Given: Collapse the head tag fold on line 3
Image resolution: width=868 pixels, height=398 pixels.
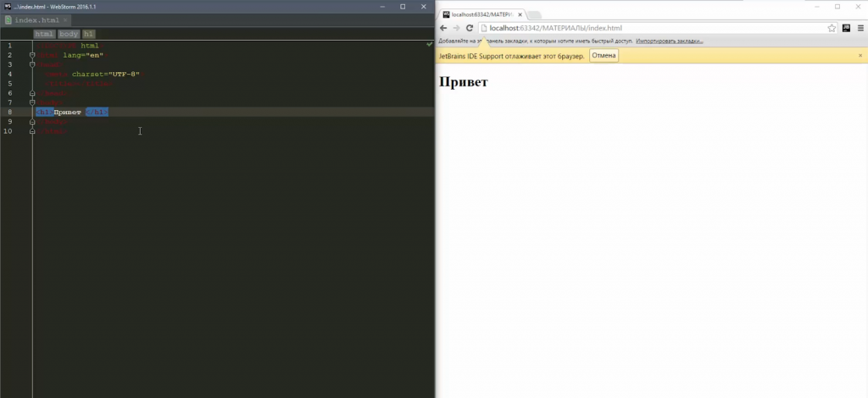Looking at the screenshot, I should (32, 64).
